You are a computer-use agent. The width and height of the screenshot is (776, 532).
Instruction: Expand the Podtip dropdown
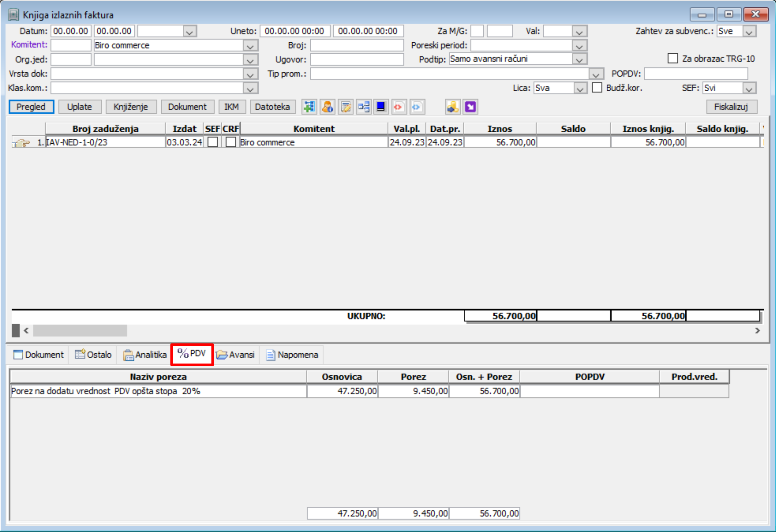tap(579, 59)
